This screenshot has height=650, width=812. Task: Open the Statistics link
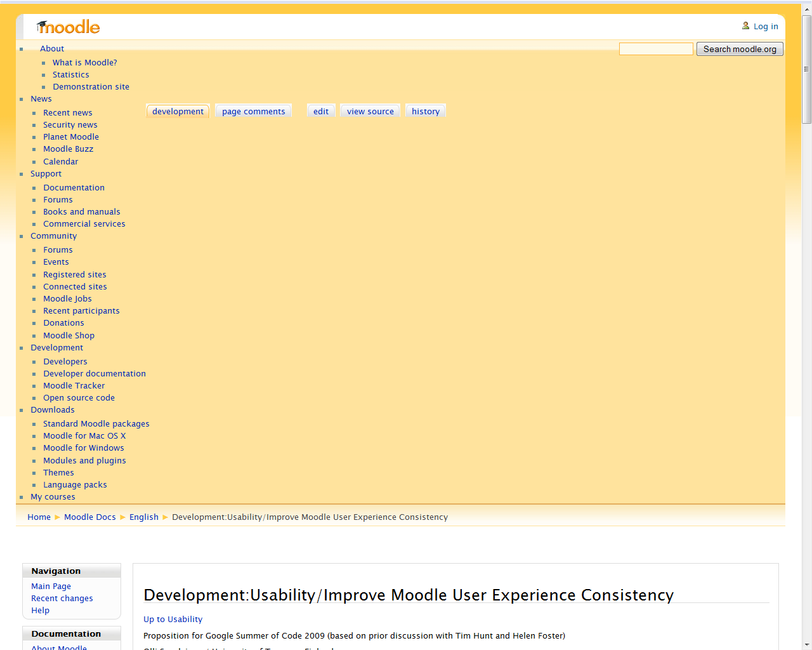[x=71, y=75]
